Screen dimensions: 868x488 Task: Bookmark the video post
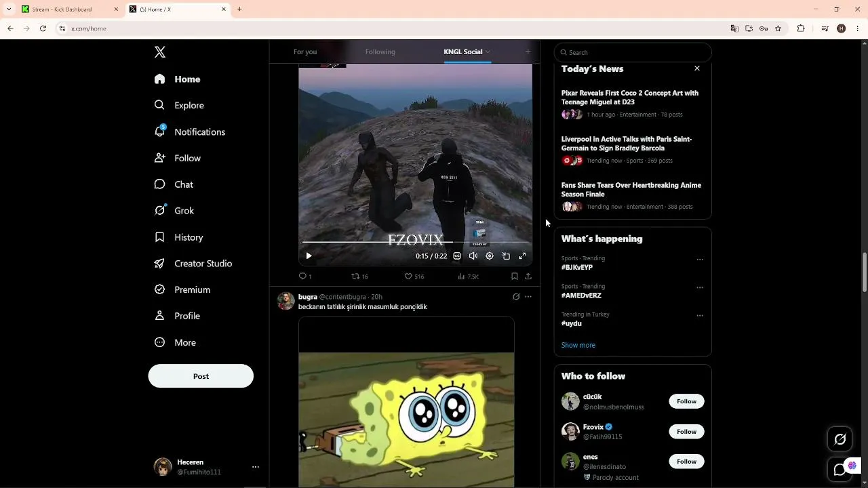(515, 277)
